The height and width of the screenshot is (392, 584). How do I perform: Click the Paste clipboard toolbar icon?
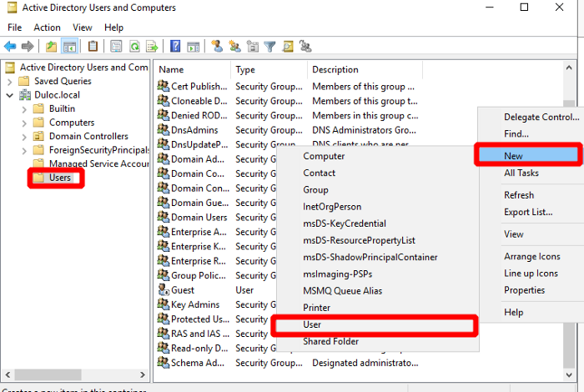pyautogui.click(x=93, y=46)
